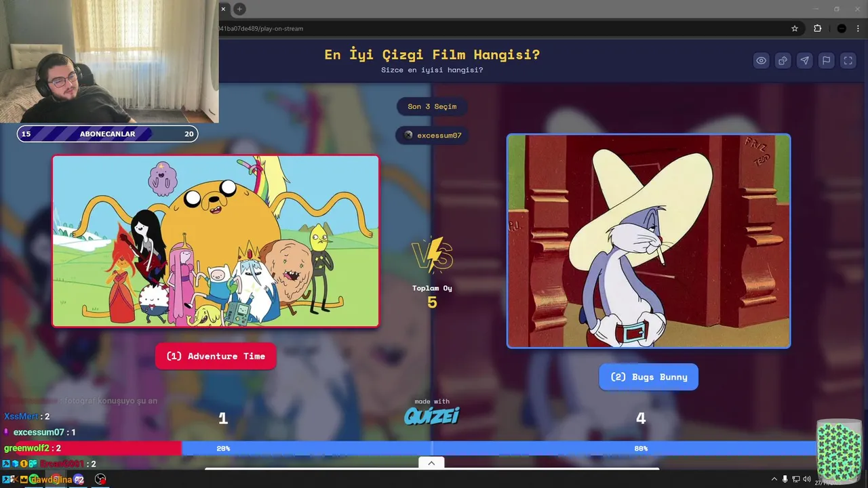This screenshot has height=488, width=868.
Task: Click the red 20% vote bar
Action: click(99, 448)
